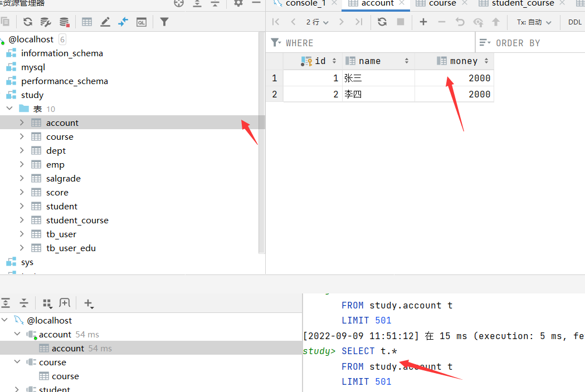
Task: Select account 54 ms table row in services
Action: pyautogui.click(x=151, y=348)
